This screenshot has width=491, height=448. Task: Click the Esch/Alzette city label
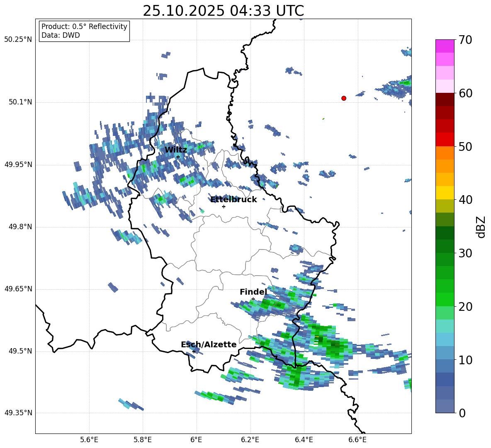(x=209, y=344)
